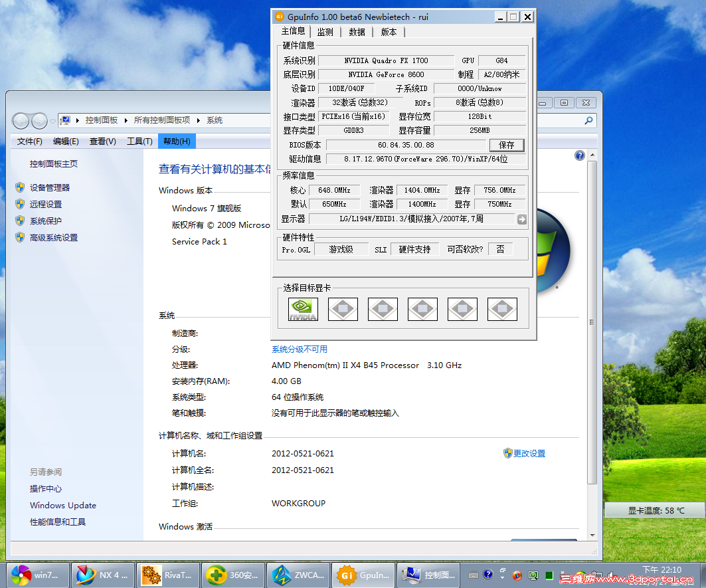The width and height of the screenshot is (706, 588).
Task: Click the 保存 button next to BIOS version
Action: tap(507, 145)
